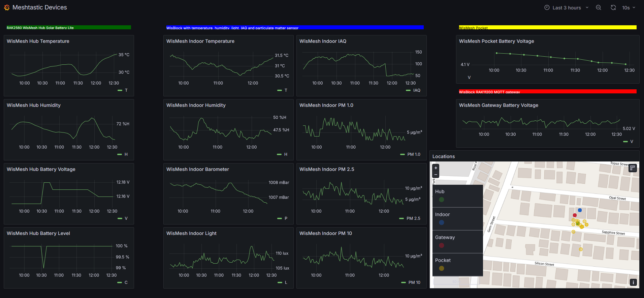
Task: Open WisMesh Indoor Barometer panel menu
Action: point(198,169)
